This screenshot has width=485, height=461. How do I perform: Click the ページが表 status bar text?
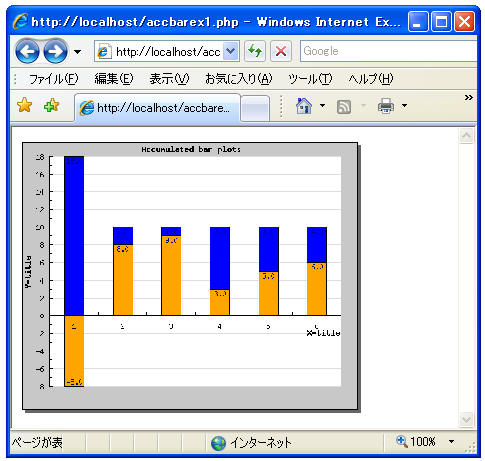pyautogui.click(x=37, y=443)
